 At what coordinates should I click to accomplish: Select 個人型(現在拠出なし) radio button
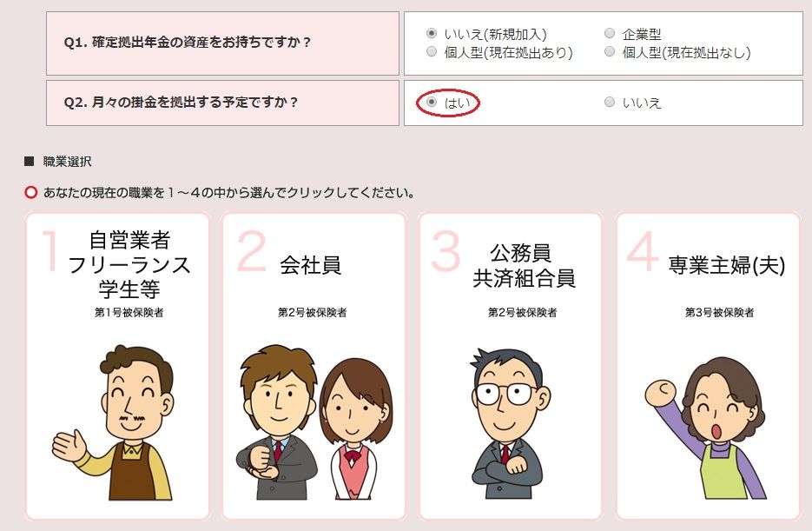(610, 51)
